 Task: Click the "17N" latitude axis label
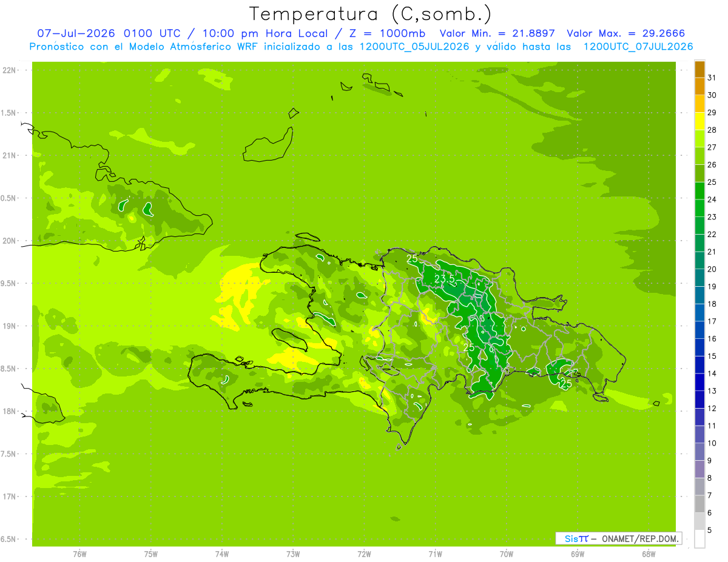tap(10, 497)
